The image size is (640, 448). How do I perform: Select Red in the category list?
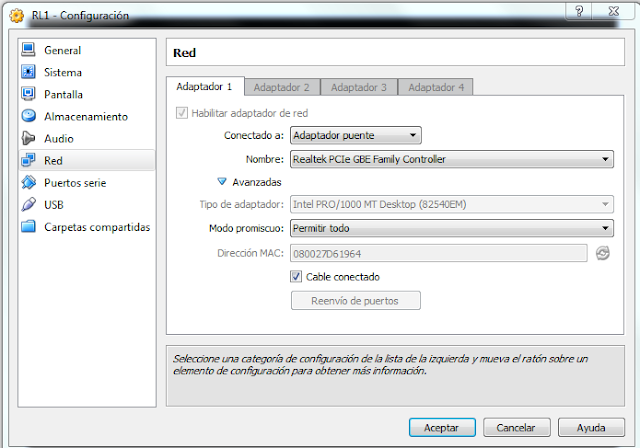pos(87,160)
